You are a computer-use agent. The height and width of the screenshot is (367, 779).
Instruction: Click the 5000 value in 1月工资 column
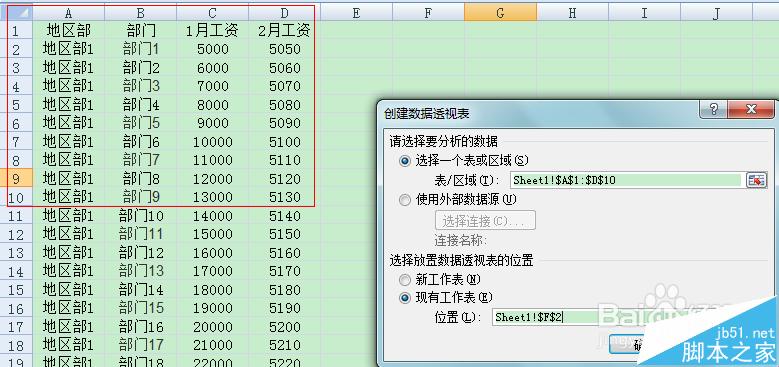(213, 49)
